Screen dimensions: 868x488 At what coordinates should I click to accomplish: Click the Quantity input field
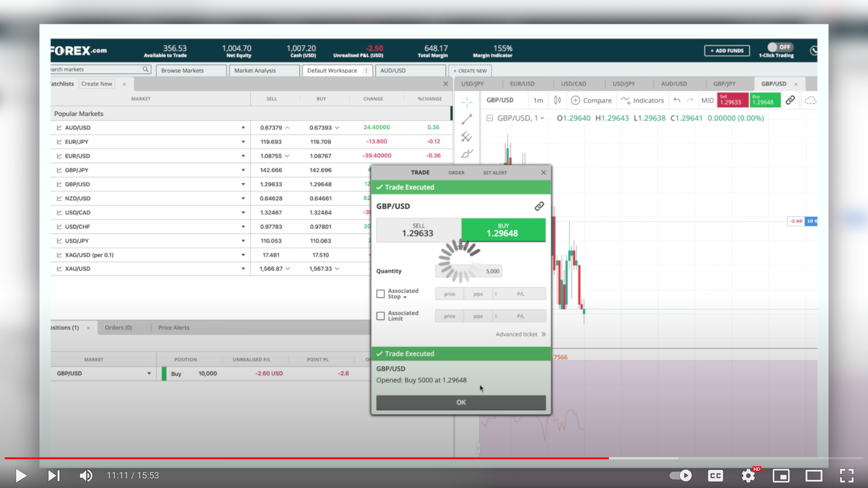(468, 271)
